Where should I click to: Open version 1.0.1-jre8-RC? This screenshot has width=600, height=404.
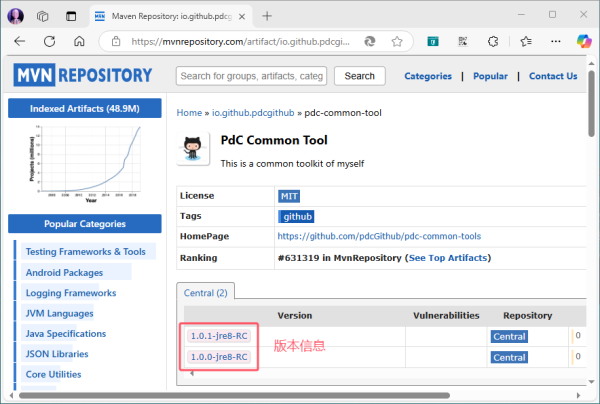tap(219, 336)
